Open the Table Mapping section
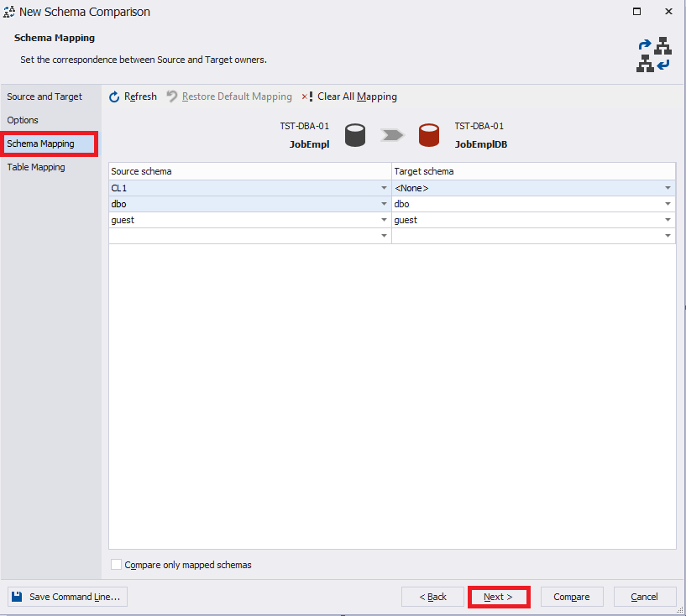 (x=35, y=167)
